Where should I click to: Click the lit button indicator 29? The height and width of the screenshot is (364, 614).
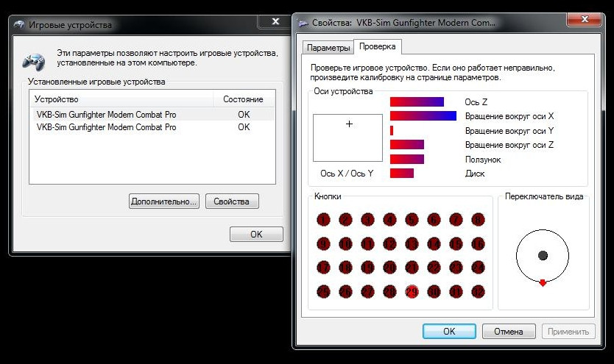pos(412,292)
